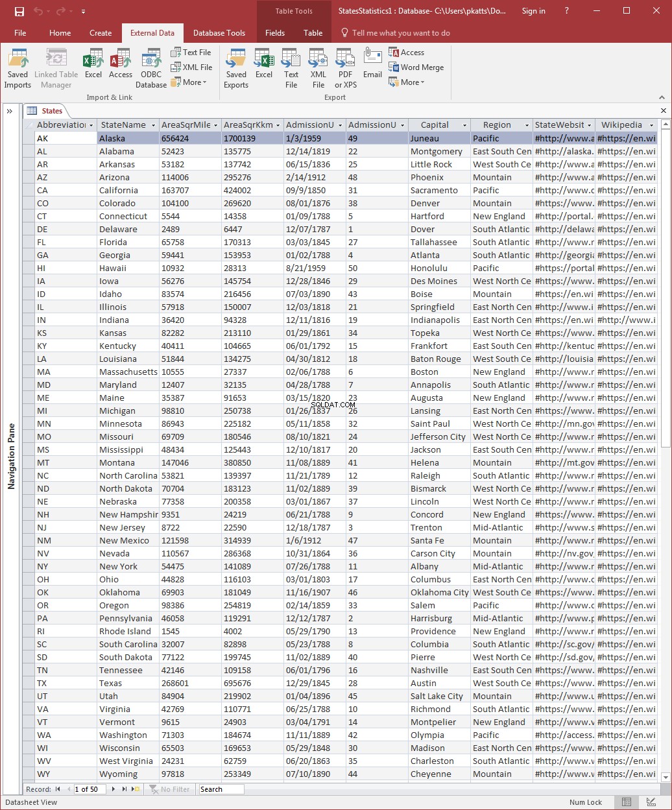Click the Save icon in the title bar
This screenshot has width=672, height=810.
click(x=19, y=11)
